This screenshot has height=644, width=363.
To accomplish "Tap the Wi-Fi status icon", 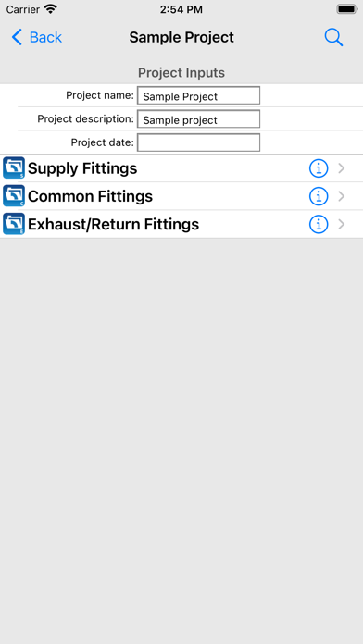I will click(51, 9).
